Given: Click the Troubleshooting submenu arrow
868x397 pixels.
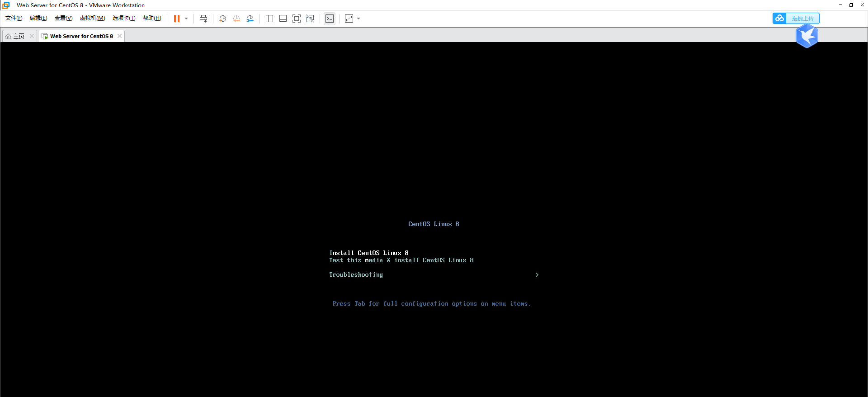Looking at the screenshot, I should [537, 274].
